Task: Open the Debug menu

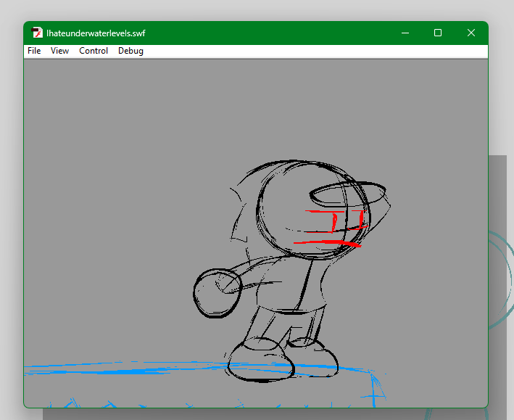Action: tap(130, 51)
